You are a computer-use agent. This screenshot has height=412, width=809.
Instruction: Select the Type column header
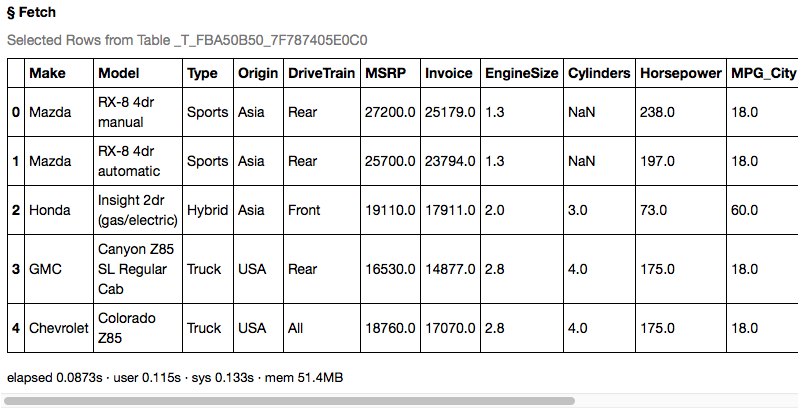pos(203,74)
